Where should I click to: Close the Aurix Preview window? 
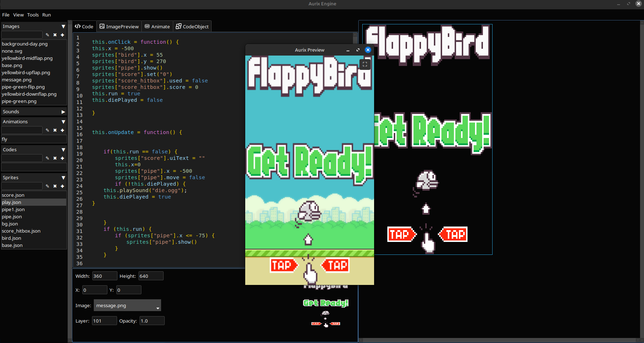pyautogui.click(x=368, y=50)
